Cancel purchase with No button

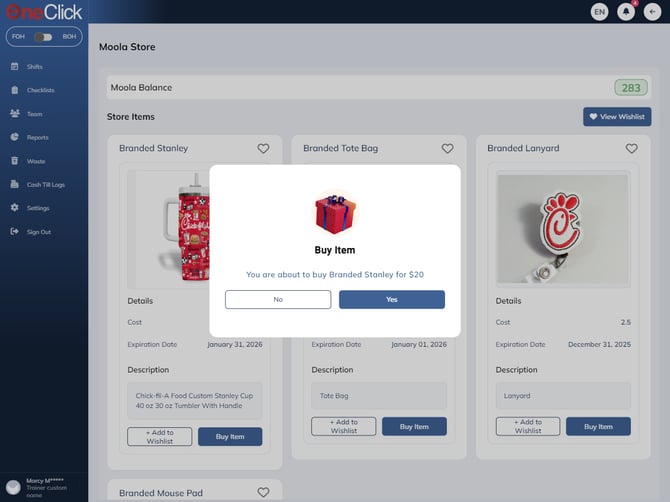coord(278,299)
